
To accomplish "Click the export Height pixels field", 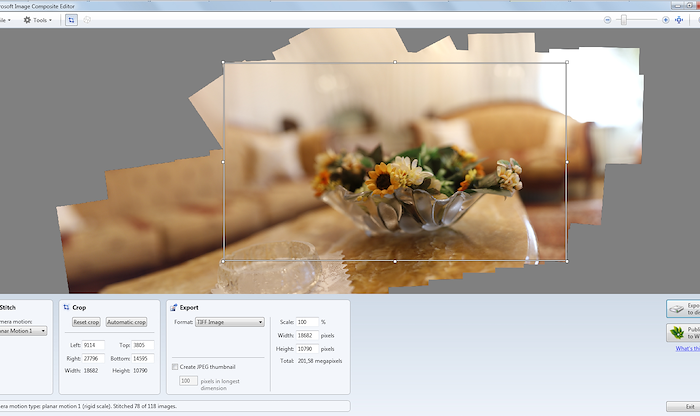I will pos(307,349).
